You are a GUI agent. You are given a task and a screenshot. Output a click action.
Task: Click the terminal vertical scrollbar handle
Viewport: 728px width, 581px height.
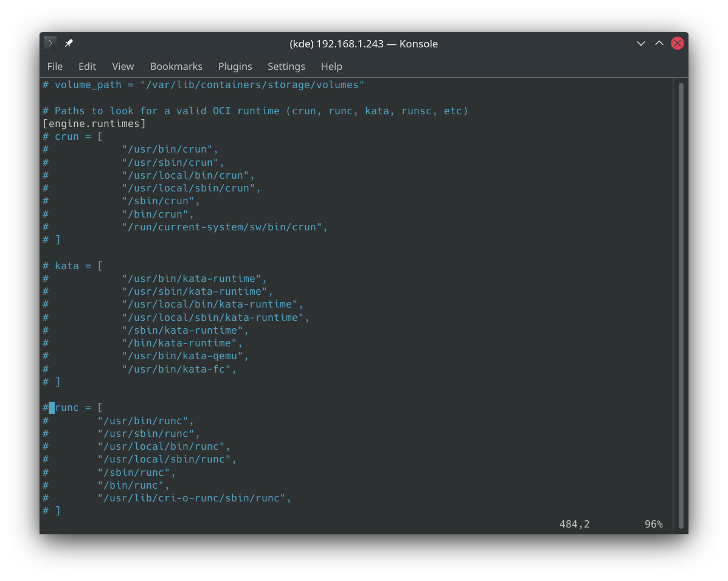point(681,304)
